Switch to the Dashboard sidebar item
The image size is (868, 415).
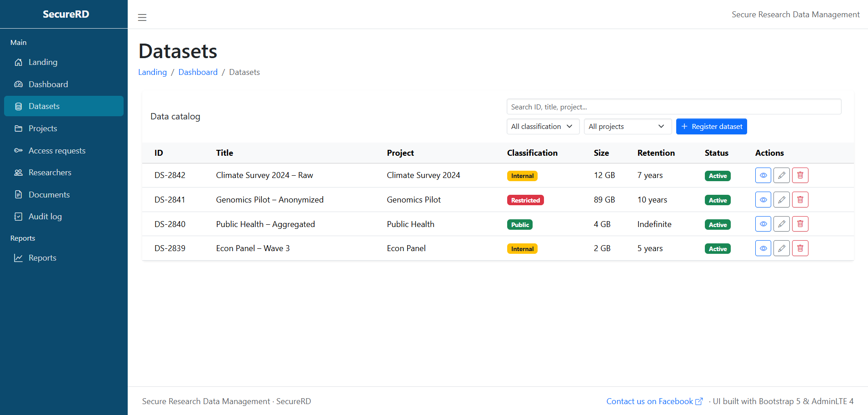(x=48, y=84)
